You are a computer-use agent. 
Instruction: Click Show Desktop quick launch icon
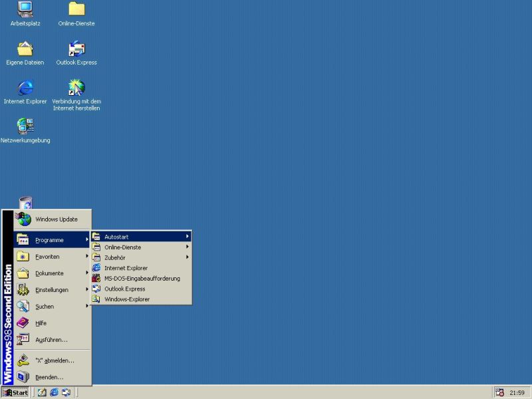42,392
